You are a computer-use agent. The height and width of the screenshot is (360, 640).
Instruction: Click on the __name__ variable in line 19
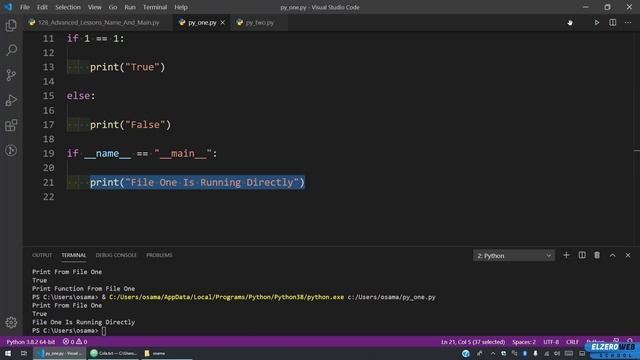pyautogui.click(x=107, y=153)
